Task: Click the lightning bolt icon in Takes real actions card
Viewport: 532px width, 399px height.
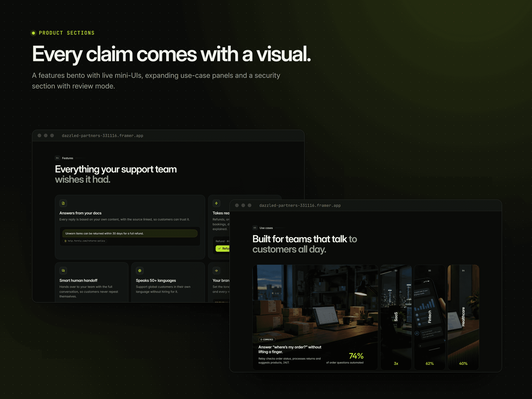Action: click(216, 203)
